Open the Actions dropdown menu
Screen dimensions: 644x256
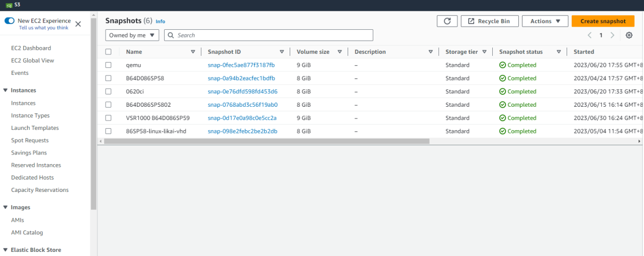(545, 21)
